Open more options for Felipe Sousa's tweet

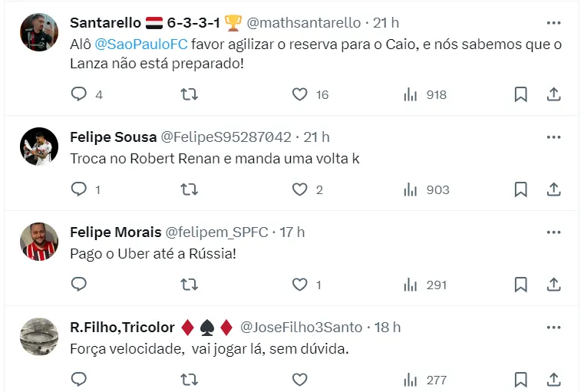point(553,137)
